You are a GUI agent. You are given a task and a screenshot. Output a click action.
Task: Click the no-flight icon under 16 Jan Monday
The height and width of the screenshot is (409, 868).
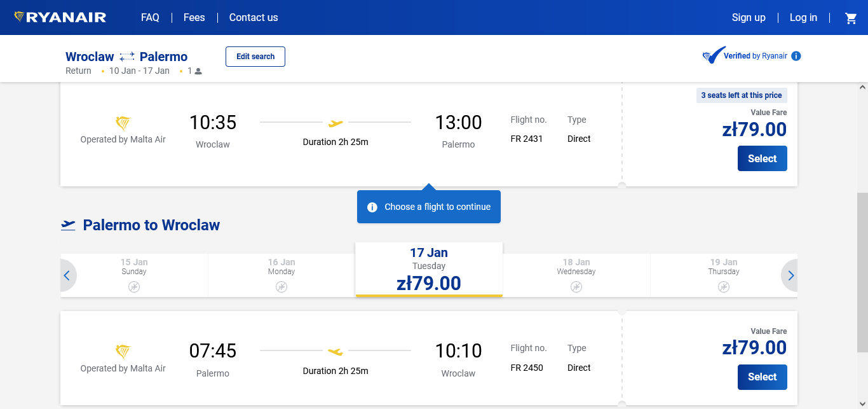point(281,287)
